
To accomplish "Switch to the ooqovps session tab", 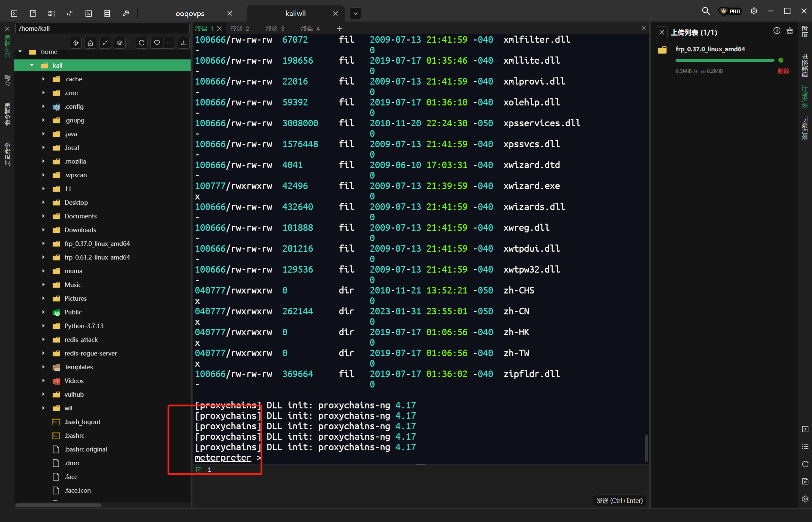I will pos(190,14).
